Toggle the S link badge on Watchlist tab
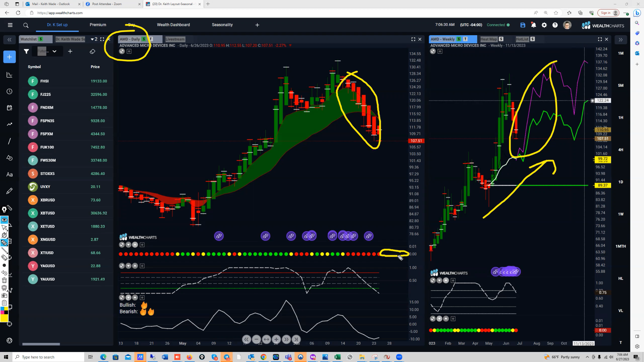Screen dimensions: 644x362 click(41, 39)
